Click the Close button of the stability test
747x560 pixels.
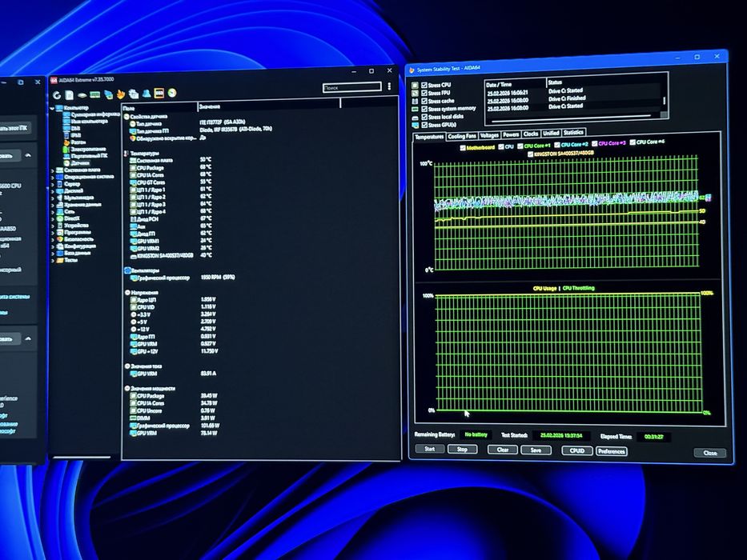point(710,453)
